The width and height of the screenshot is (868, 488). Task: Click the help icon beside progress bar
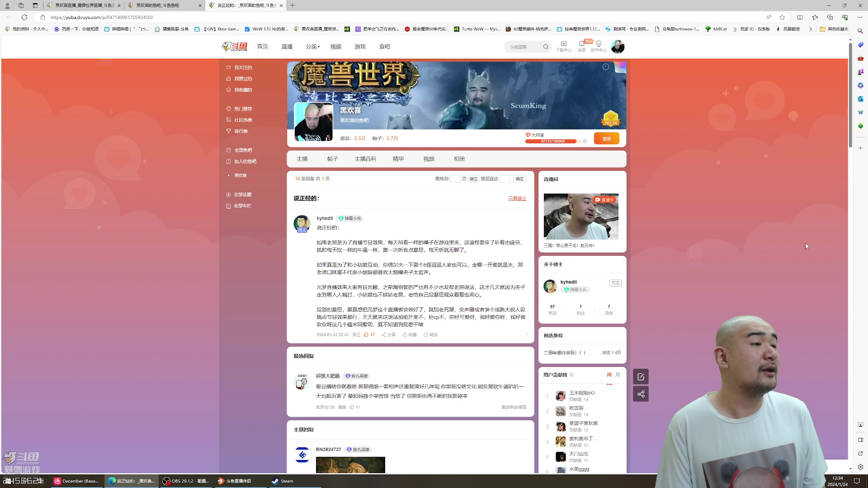coord(585,141)
